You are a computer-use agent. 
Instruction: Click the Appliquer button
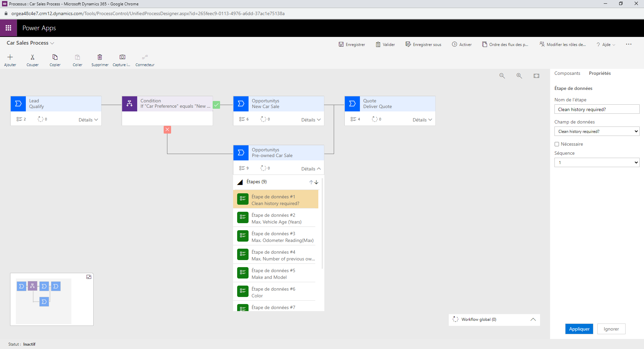579,329
